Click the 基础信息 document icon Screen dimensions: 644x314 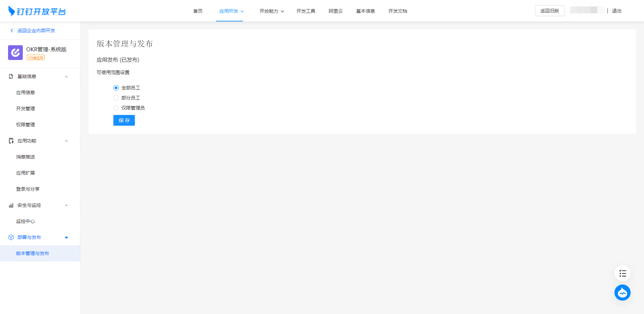[11, 76]
